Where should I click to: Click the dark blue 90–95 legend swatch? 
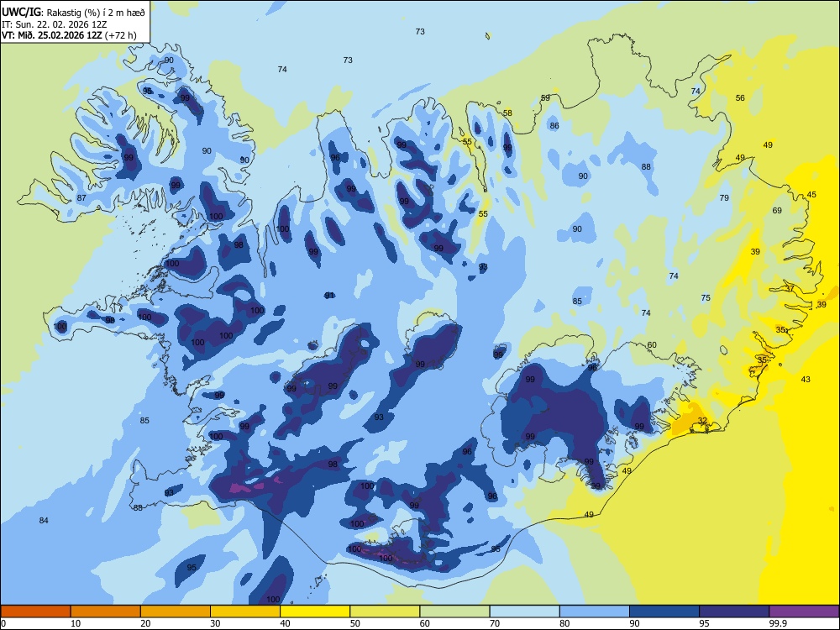point(664,612)
